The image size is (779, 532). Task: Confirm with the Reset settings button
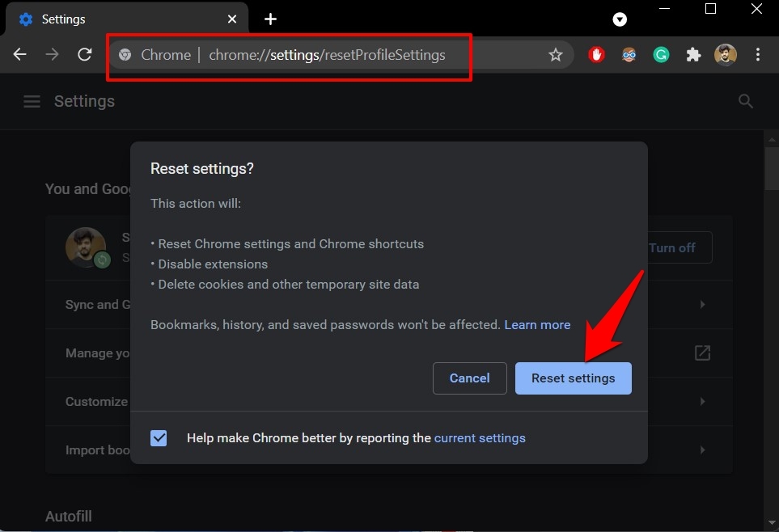coord(573,378)
